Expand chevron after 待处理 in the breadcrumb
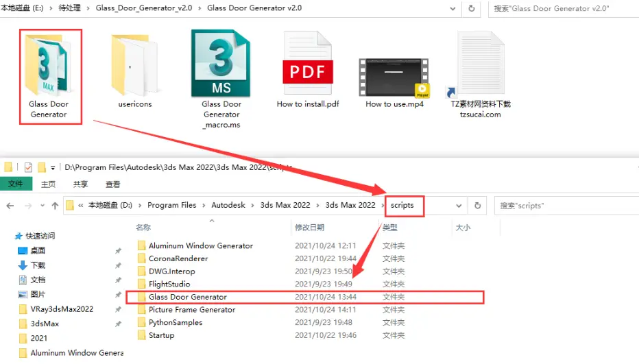The width and height of the screenshot is (639, 364). pyautogui.click(x=88, y=8)
